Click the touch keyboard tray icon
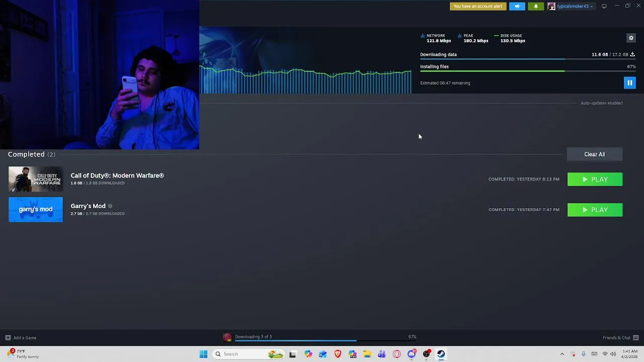The height and width of the screenshot is (362, 644). tap(594, 354)
